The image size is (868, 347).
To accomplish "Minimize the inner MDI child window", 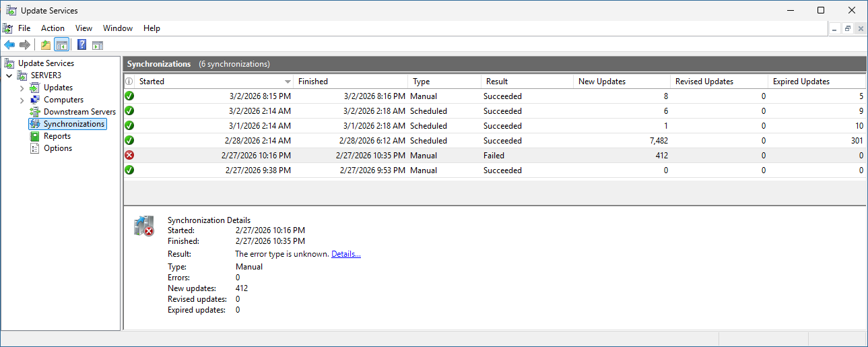I will coord(835,28).
